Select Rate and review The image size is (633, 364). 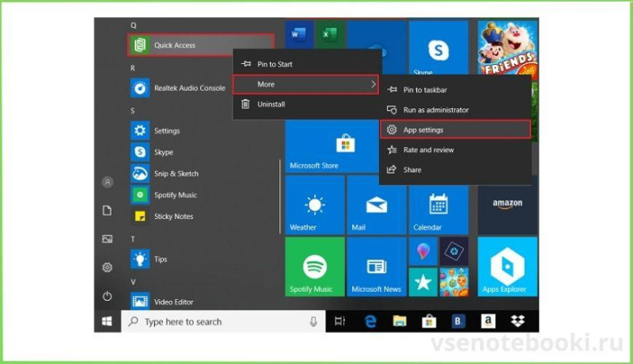pyautogui.click(x=456, y=150)
